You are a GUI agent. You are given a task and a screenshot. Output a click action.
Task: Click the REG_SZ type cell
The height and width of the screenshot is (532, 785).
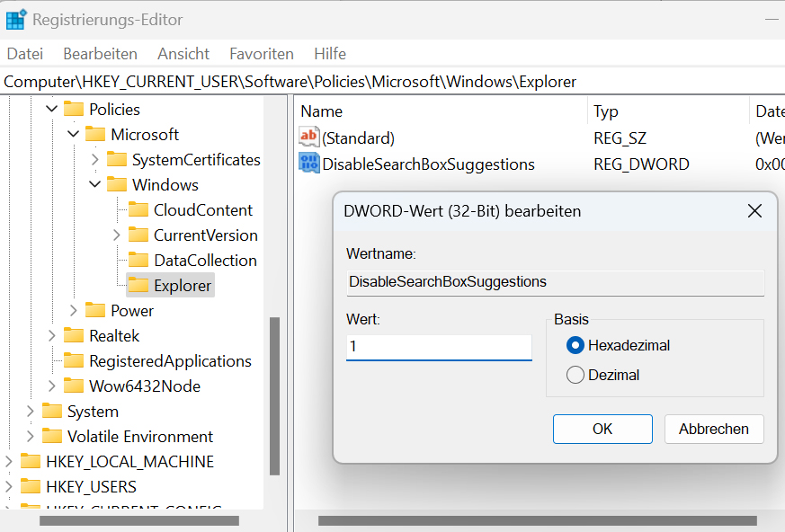click(x=620, y=138)
